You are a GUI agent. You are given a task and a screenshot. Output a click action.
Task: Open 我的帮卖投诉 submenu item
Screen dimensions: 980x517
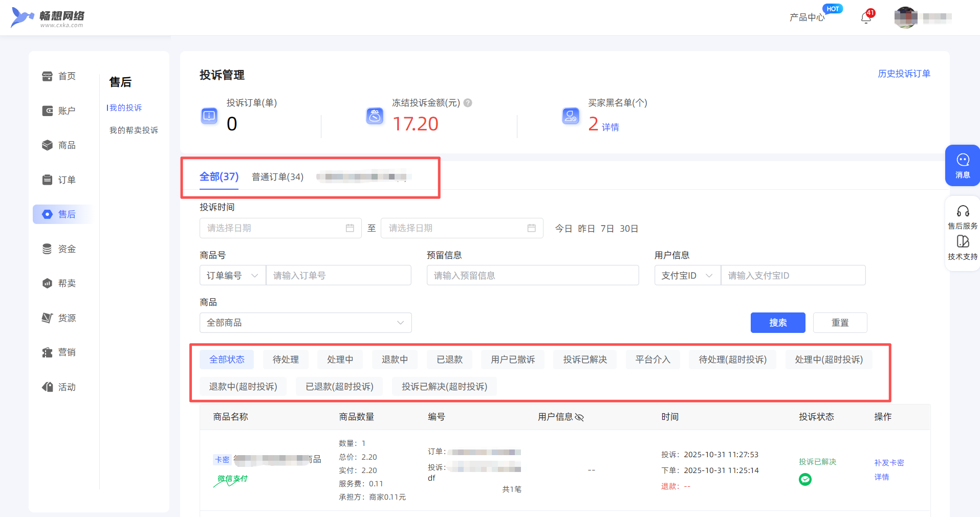[134, 130]
